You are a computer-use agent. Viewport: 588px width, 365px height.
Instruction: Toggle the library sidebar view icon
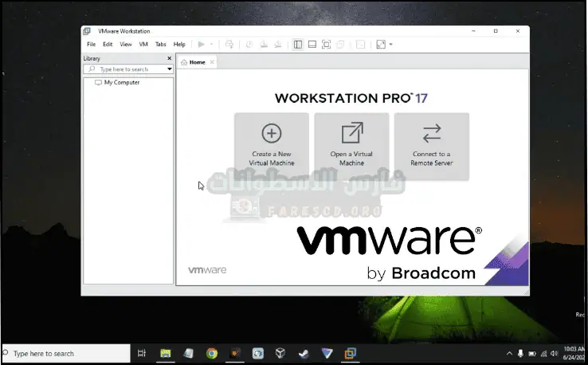tap(298, 45)
